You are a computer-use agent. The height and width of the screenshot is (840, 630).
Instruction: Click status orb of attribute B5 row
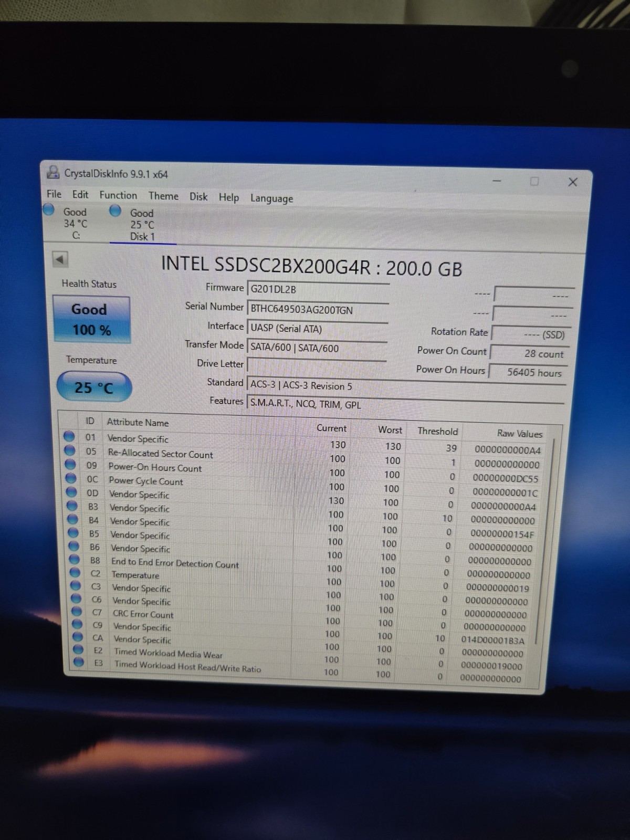click(x=73, y=533)
